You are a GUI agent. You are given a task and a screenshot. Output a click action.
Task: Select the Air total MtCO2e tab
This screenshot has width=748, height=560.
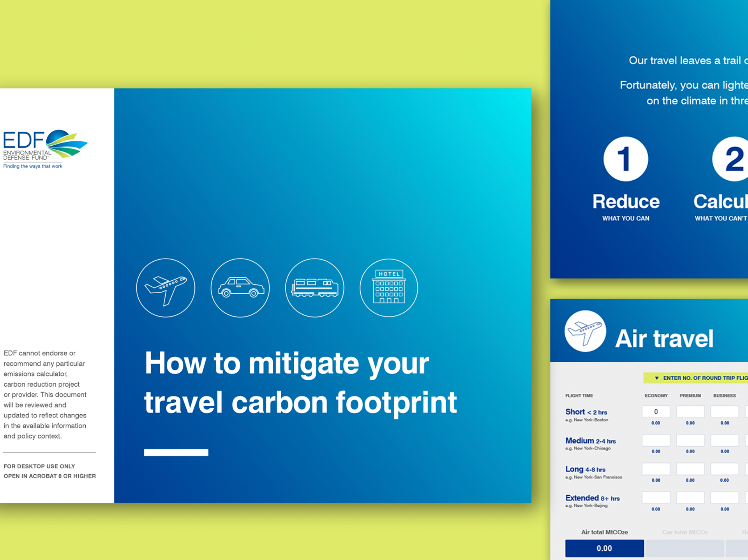point(604,532)
